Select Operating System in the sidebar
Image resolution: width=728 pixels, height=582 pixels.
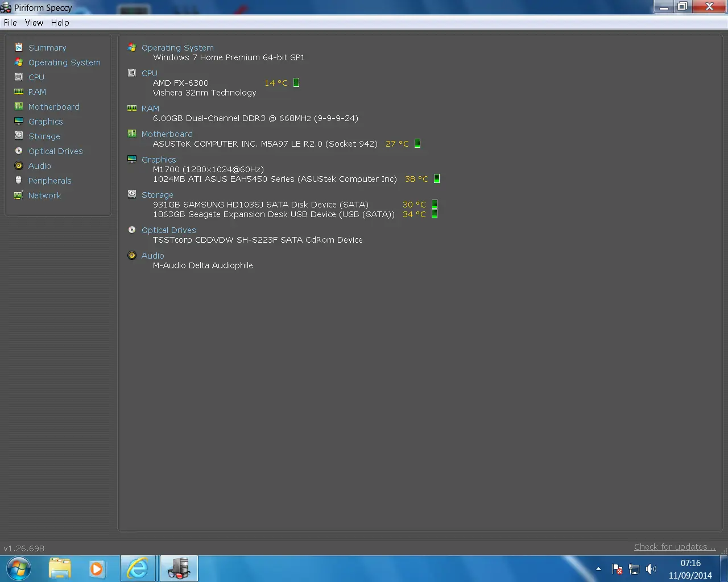(x=64, y=63)
